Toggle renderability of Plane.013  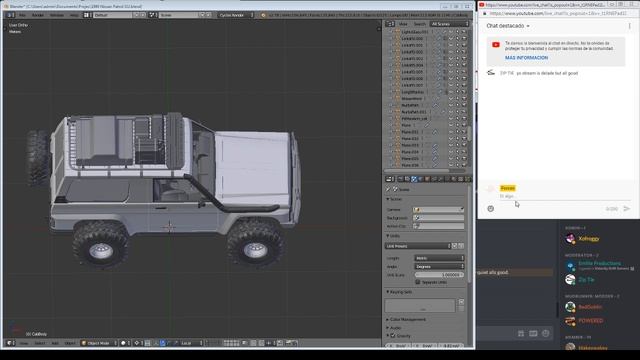tap(464, 145)
